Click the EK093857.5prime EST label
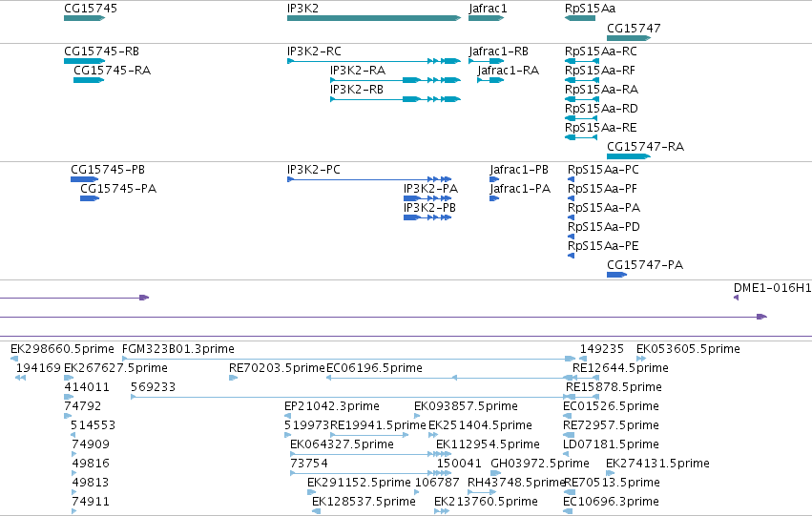The height and width of the screenshot is (516, 812). (x=466, y=407)
